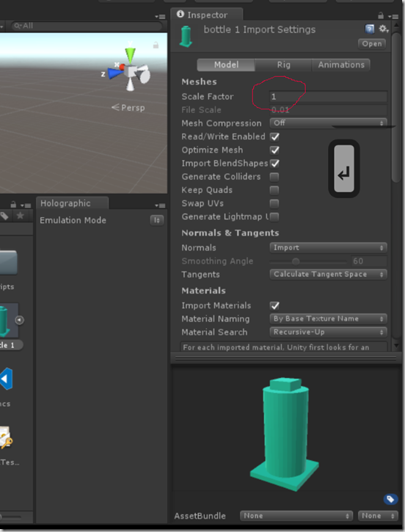Enable Generate Lightmap UVs checkbox

(x=274, y=216)
